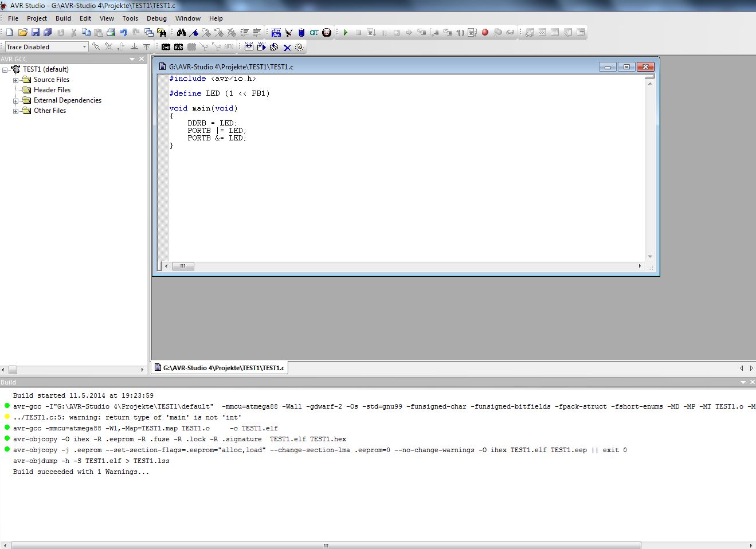Click the 'Build succeeded with 1 Warnings...' line
The width and height of the screenshot is (756, 549).
point(81,472)
